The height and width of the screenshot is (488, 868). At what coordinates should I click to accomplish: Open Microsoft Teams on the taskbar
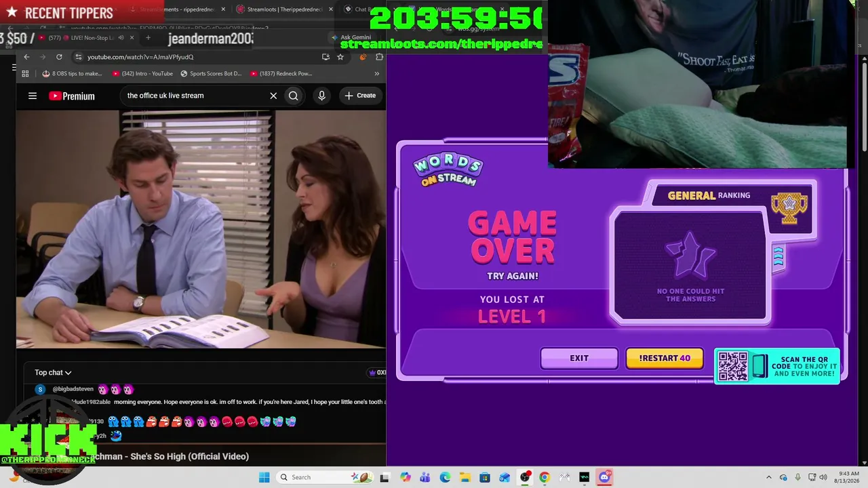tap(425, 477)
